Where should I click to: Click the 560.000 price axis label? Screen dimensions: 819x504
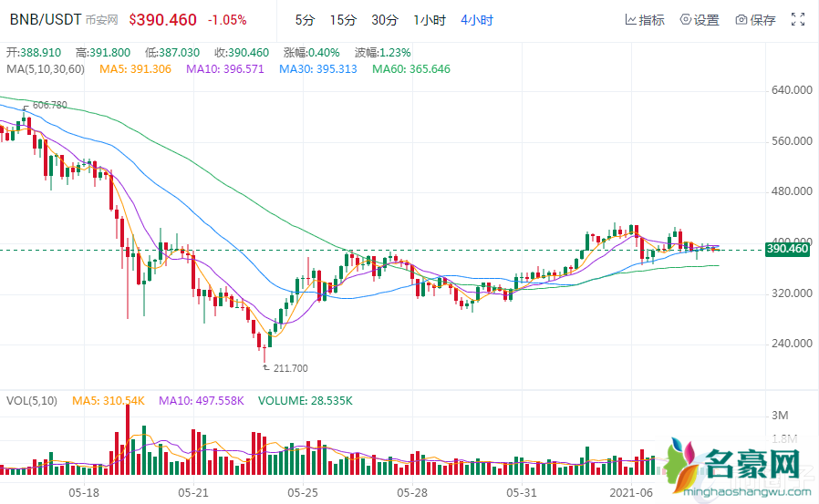(792, 141)
